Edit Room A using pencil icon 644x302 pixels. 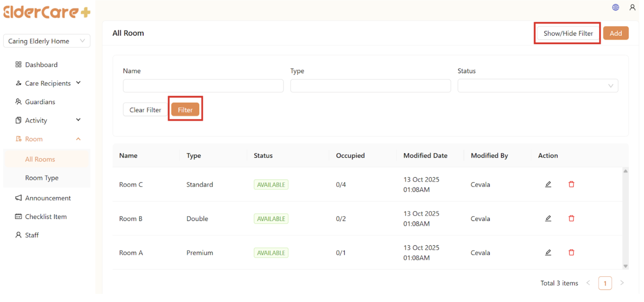548,253
